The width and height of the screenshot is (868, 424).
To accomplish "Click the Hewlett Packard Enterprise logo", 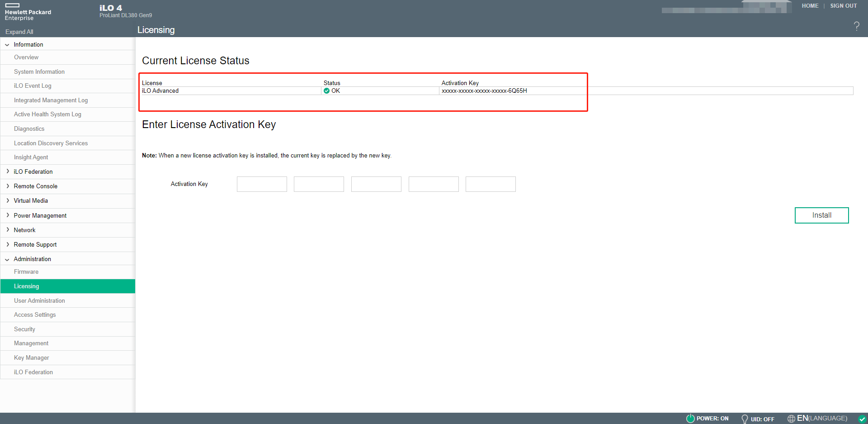I will tap(27, 12).
